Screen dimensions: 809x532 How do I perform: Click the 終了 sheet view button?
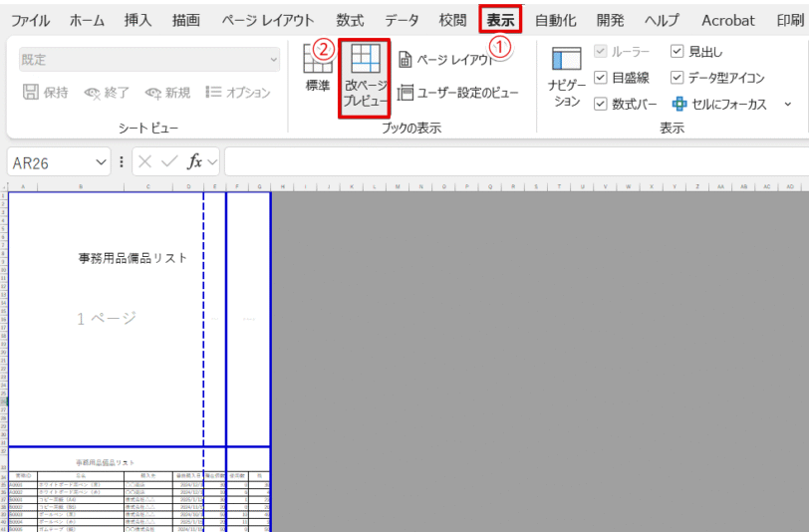coord(107,93)
